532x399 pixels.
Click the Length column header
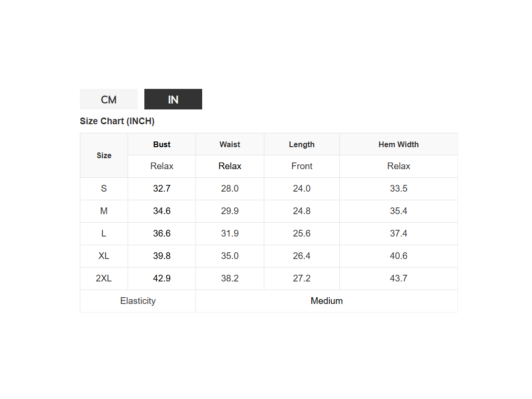[302, 144]
